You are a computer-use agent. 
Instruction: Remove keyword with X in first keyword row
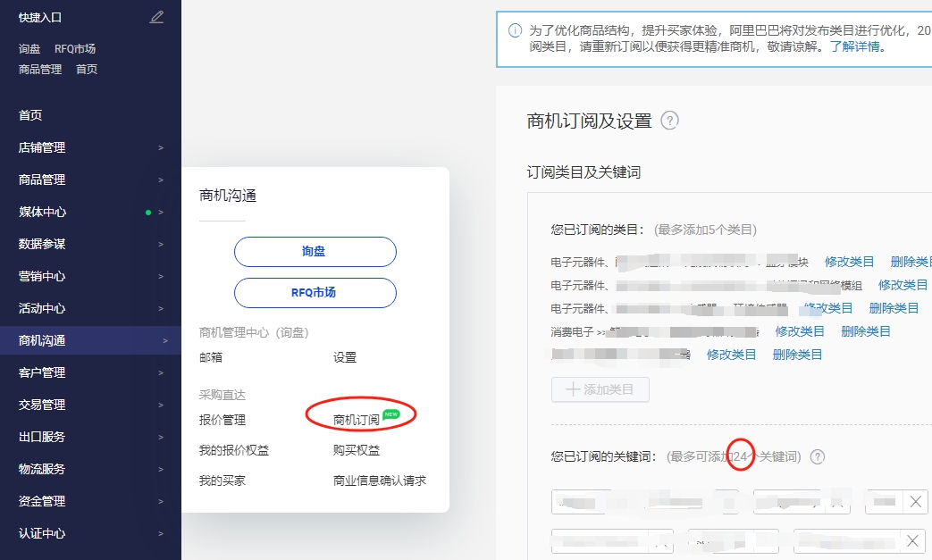pos(915,502)
